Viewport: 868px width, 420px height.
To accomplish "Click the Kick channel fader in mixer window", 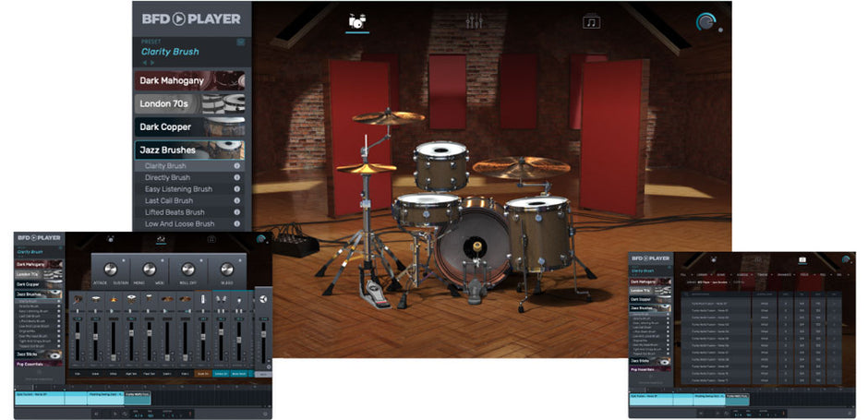I will point(78,335).
